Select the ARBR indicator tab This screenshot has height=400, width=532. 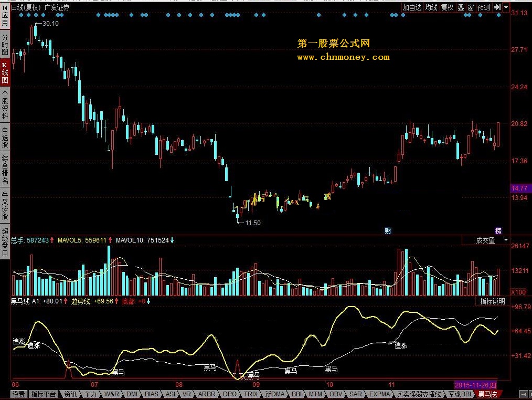click(207, 394)
